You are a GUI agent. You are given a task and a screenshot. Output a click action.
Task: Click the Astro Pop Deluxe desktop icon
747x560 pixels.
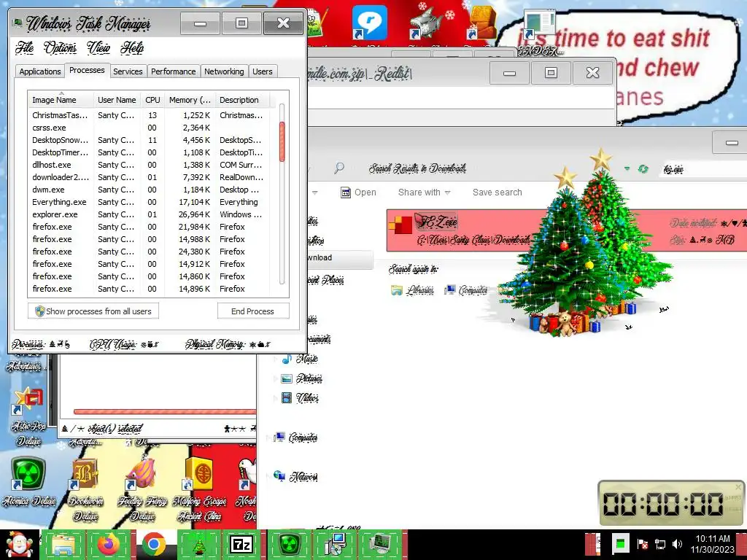[x=28, y=416]
